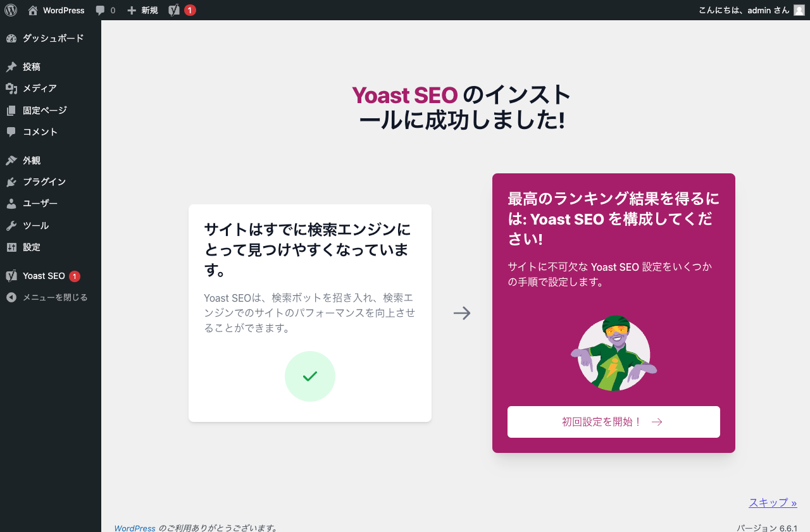Click the Yoast SEO sidebar notification badge
The height and width of the screenshot is (532, 810).
tap(75, 276)
